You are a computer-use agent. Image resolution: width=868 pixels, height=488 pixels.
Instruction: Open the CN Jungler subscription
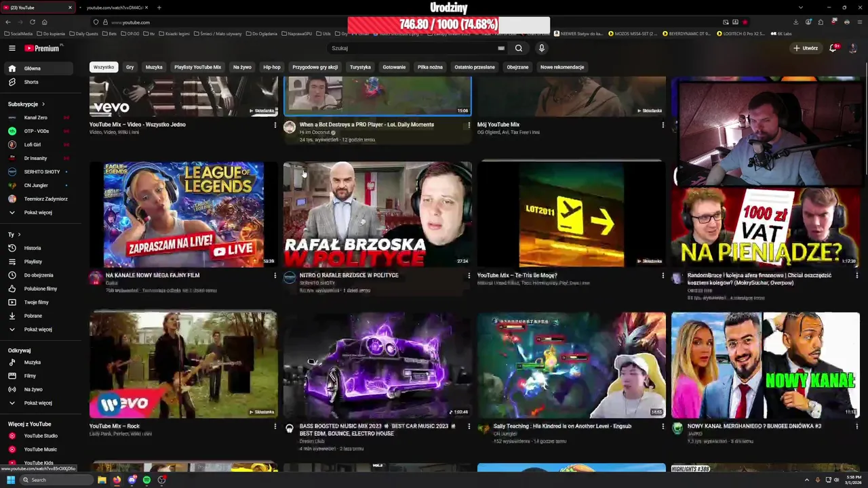click(39, 186)
